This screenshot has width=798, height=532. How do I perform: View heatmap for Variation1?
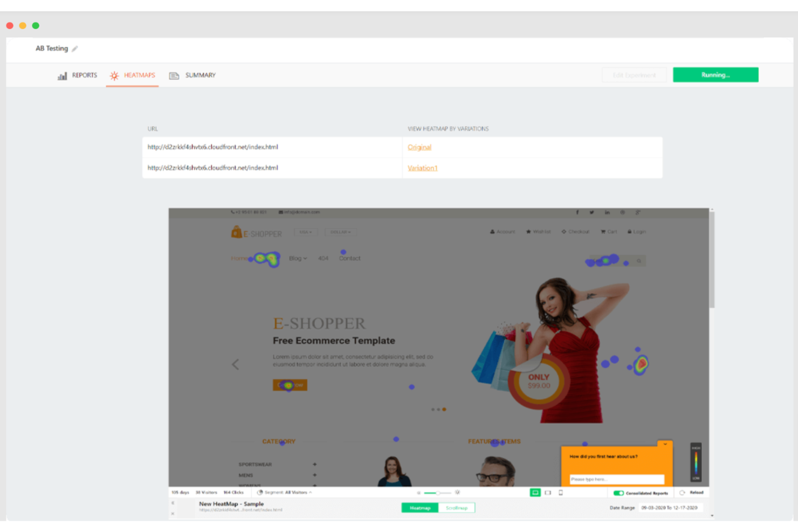point(423,168)
